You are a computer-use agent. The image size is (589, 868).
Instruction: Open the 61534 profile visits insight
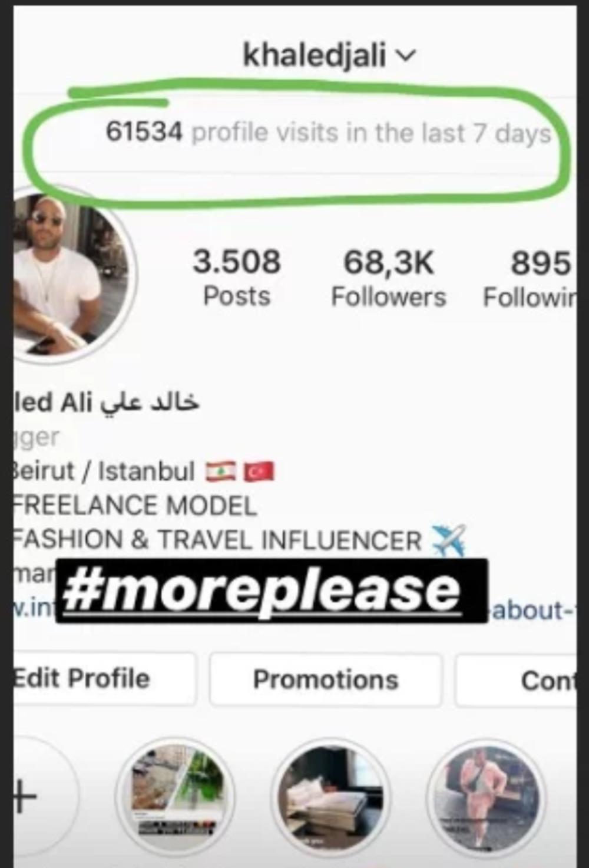click(328, 132)
